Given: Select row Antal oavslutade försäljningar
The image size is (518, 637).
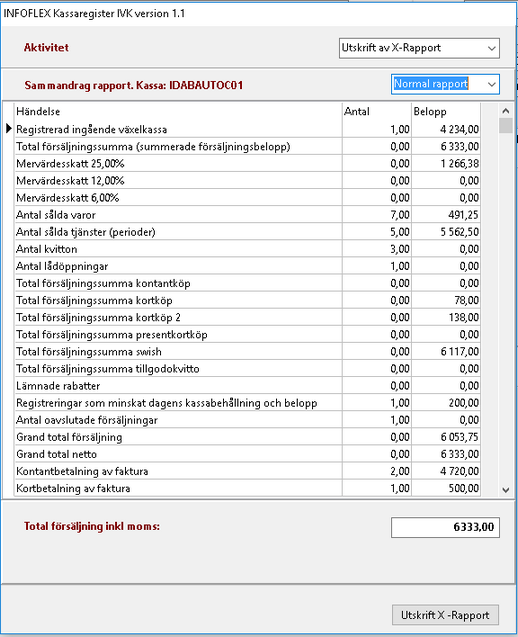Looking at the screenshot, I should pos(247,420).
